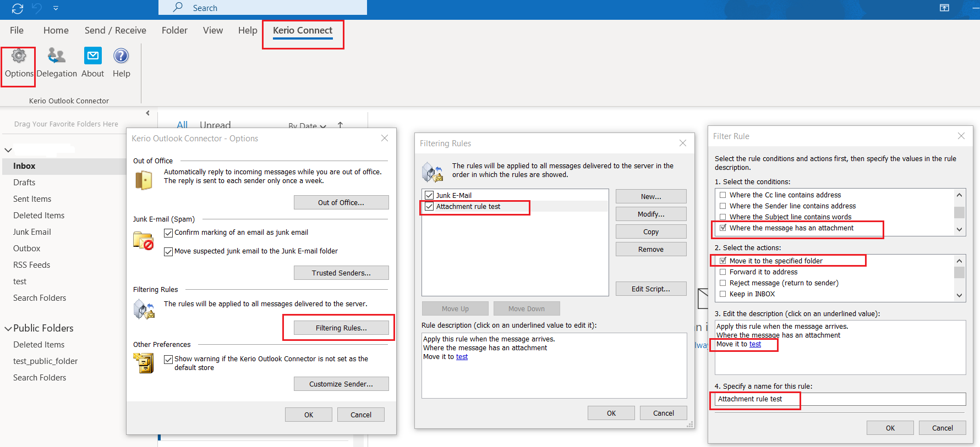Click the Out of Office... button
The image size is (980, 447).
tap(341, 202)
